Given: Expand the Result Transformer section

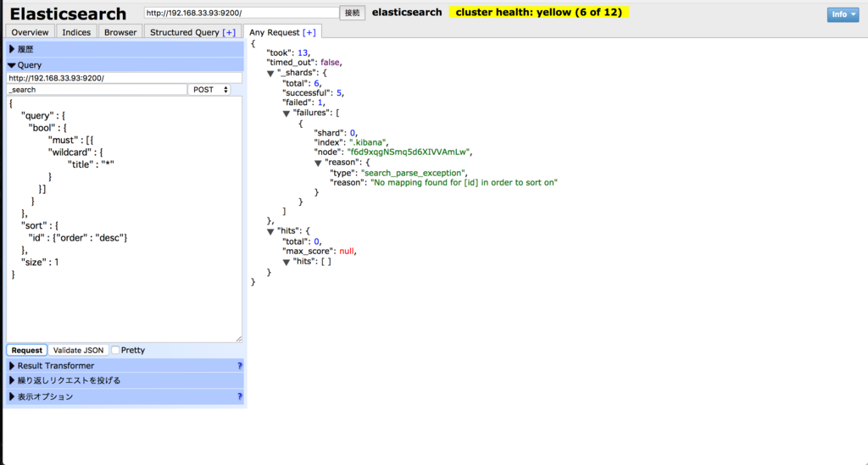Looking at the screenshot, I should (x=125, y=365).
